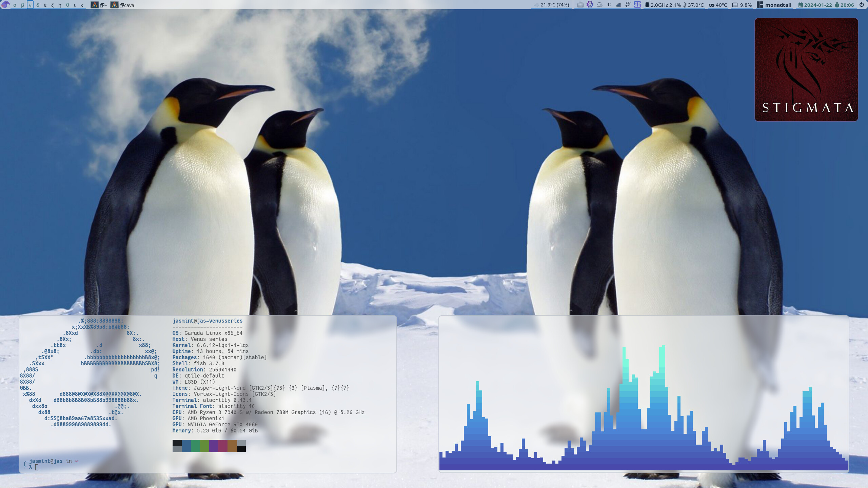This screenshot has width=868, height=488.
Task: Click the OS: Garuda Linux line
Action: (208, 333)
